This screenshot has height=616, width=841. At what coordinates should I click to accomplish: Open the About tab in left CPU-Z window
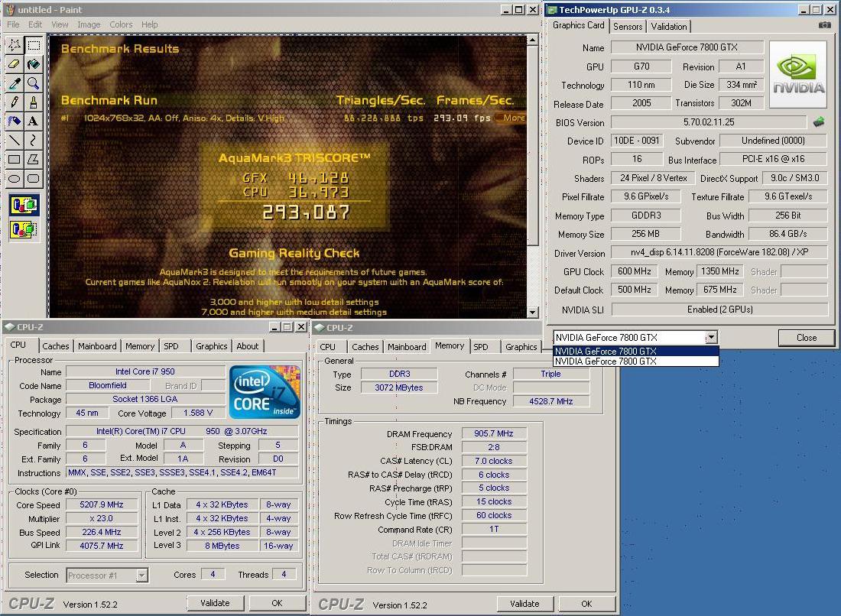pyautogui.click(x=247, y=346)
